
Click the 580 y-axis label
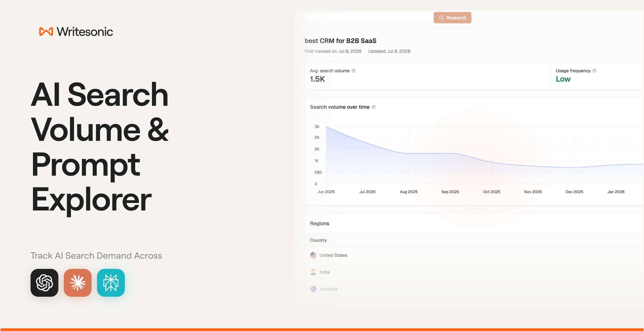point(318,172)
